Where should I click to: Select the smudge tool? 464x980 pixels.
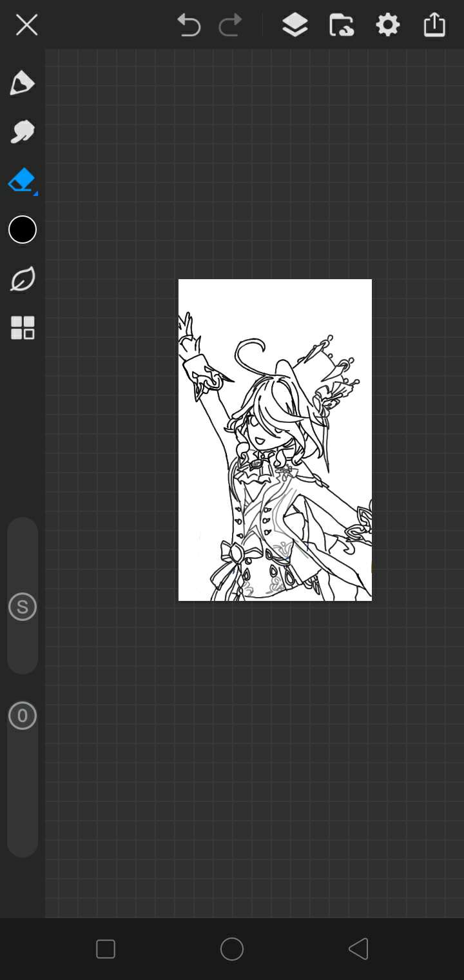[22, 132]
